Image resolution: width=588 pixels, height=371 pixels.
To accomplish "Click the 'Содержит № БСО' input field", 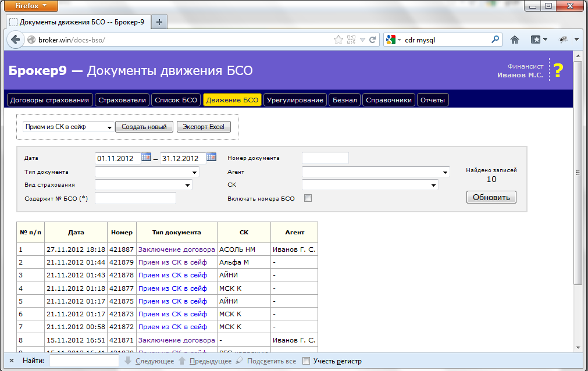I will (136, 198).
